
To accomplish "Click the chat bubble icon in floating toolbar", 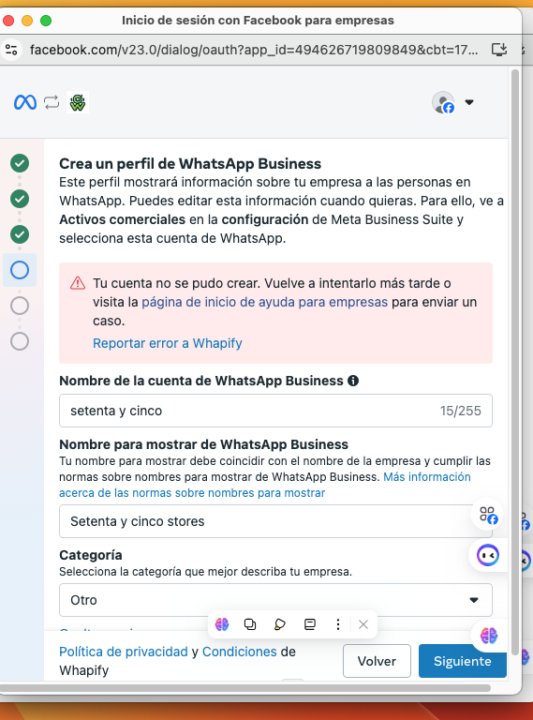I will tap(280, 624).
